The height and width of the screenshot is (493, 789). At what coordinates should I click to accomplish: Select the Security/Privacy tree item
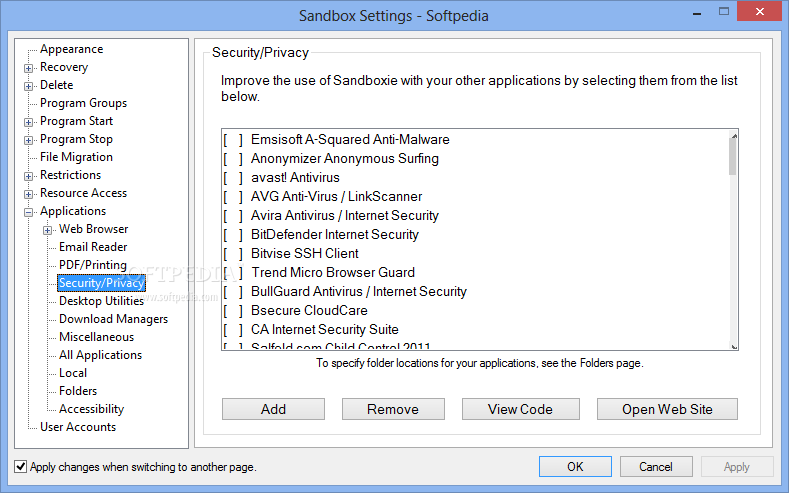(x=102, y=283)
